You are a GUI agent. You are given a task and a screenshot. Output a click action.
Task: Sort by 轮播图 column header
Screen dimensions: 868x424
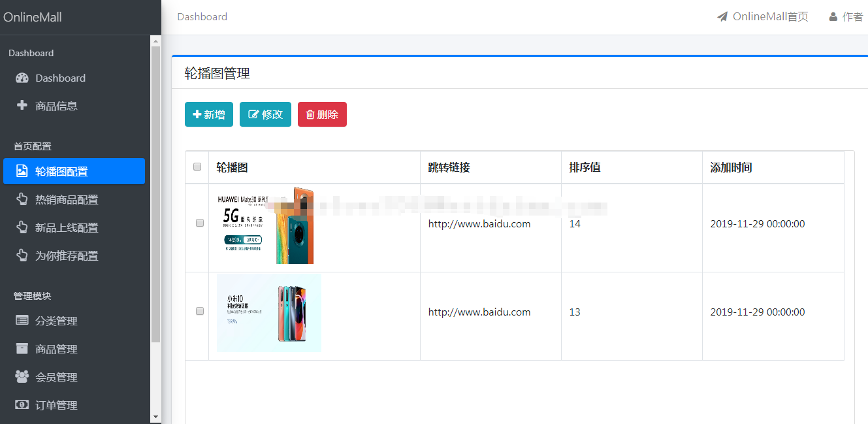[314, 167]
